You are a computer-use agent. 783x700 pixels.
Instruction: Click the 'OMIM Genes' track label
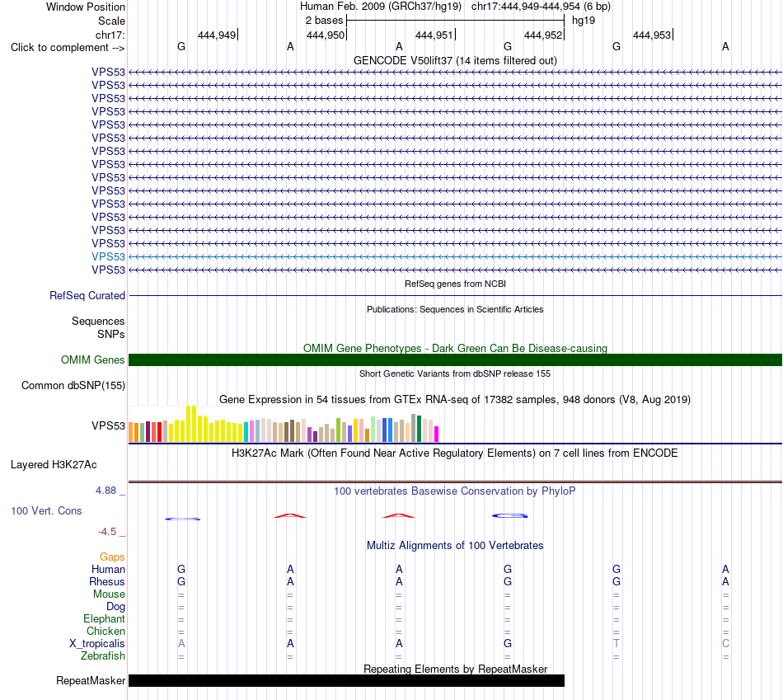point(93,359)
